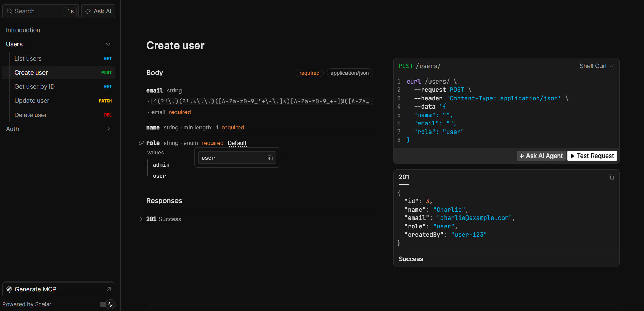Click the Auth sidebar section label
Image resolution: width=644 pixels, height=311 pixels.
point(12,129)
